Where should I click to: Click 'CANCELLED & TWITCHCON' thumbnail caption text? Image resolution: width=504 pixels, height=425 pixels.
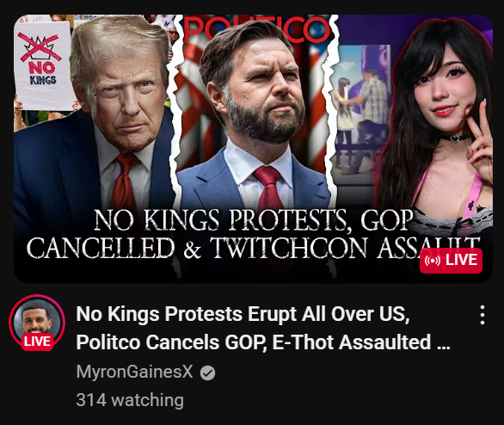(x=196, y=248)
